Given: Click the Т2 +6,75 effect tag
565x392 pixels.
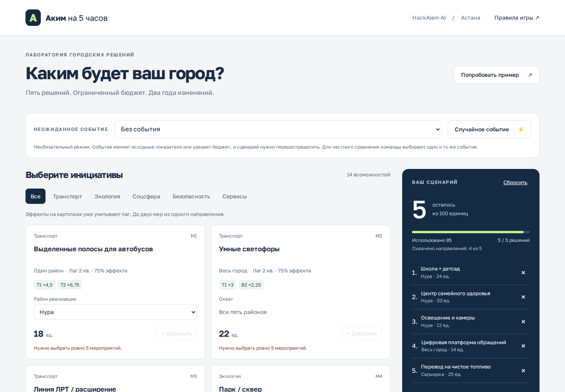Looking at the screenshot, I should pyautogui.click(x=70, y=285).
